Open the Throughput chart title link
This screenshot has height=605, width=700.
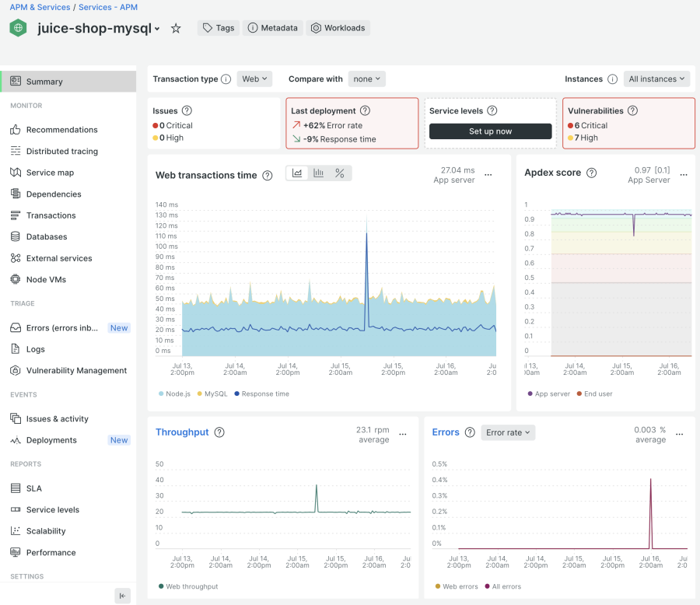[x=182, y=432]
